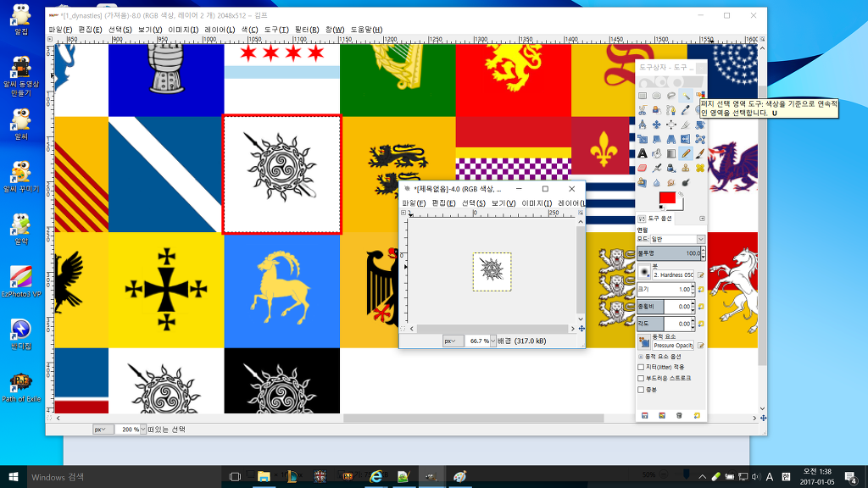Pick the Paintbrush tool
Image resolution: width=868 pixels, height=488 pixels.
pos(700,153)
